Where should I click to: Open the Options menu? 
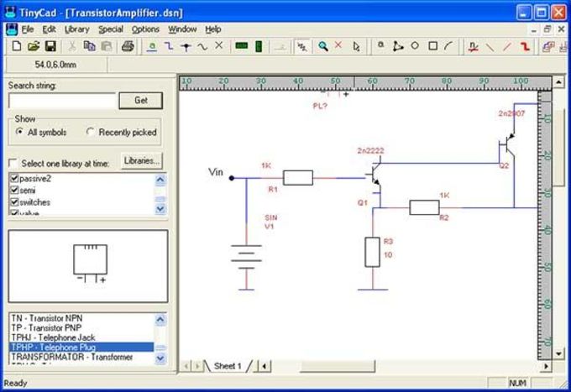tap(145, 29)
